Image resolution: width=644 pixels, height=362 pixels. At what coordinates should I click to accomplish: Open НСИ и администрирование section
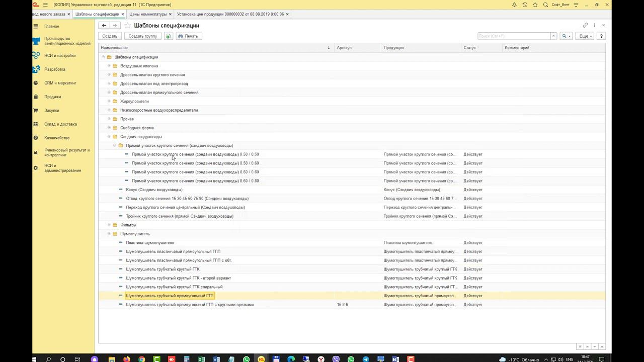(62, 168)
